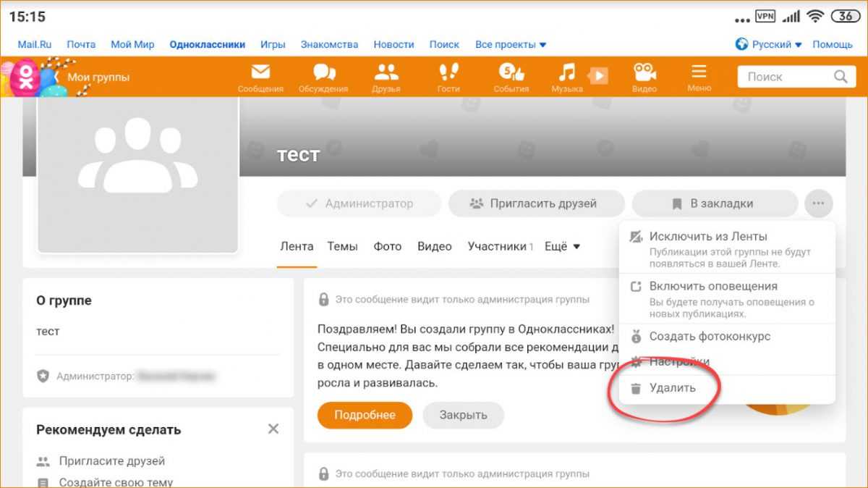Click the Пригласите друзей recommendation
The height and width of the screenshot is (488, 868).
112,460
